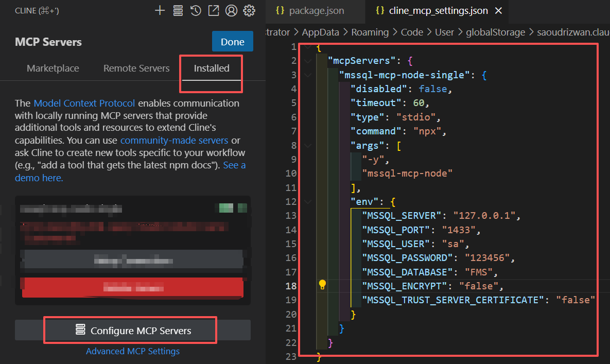Click the "mssql-mcp-node" argument text
This screenshot has width=610, height=364.
[x=407, y=174]
